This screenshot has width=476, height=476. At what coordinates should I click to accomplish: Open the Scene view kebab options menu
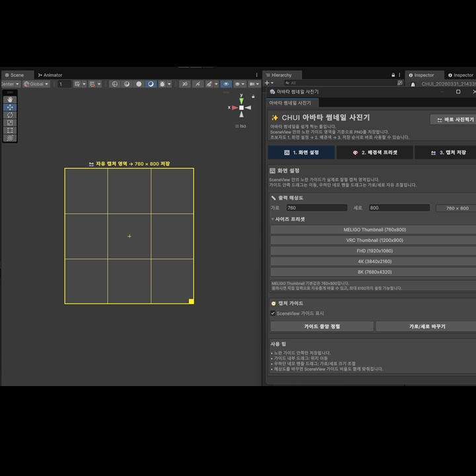pos(257,75)
